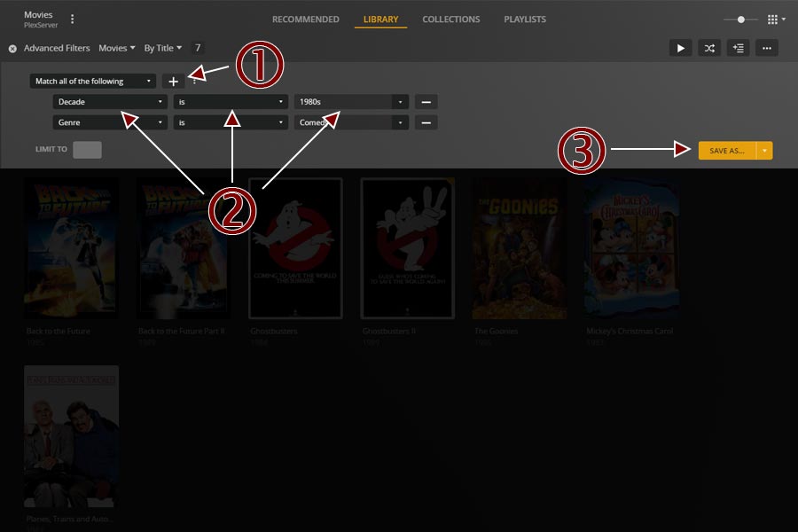Expand the Save As arrow menu

(764, 151)
